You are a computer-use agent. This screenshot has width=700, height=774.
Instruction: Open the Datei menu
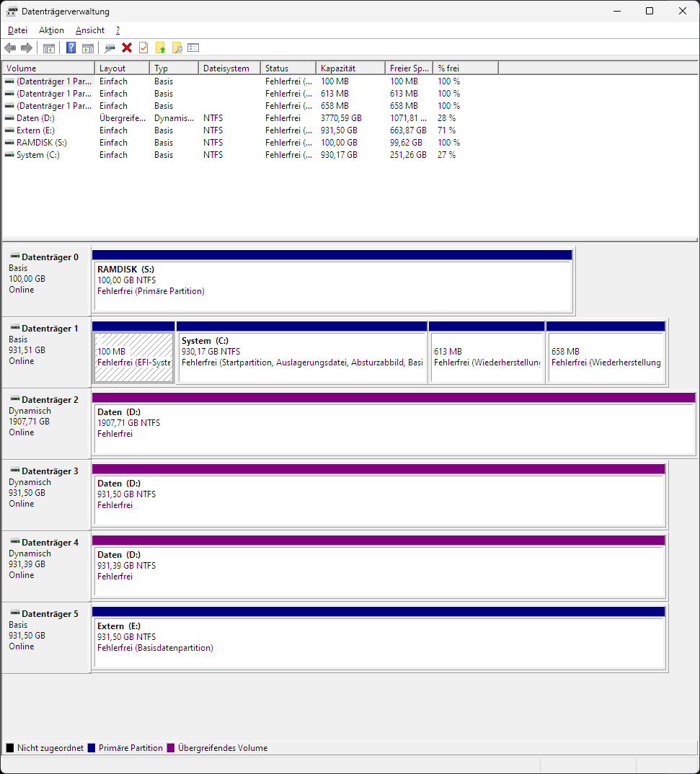pyautogui.click(x=17, y=30)
